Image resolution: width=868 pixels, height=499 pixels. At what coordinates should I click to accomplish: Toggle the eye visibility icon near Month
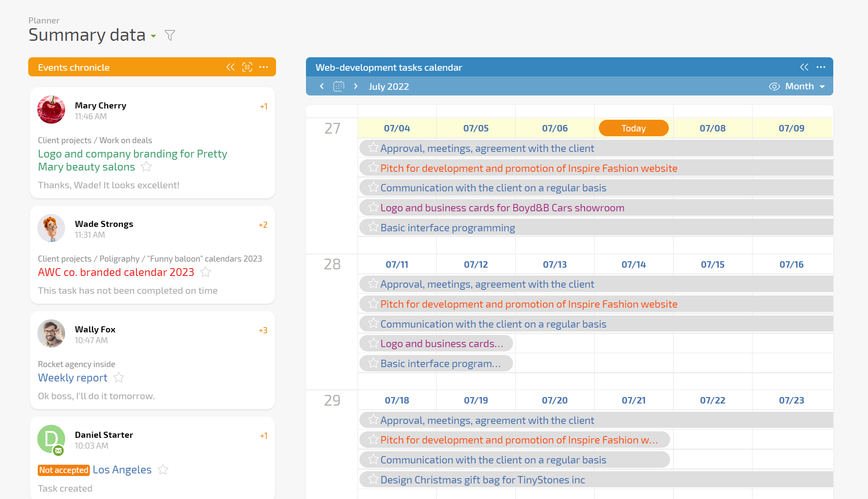(x=774, y=86)
